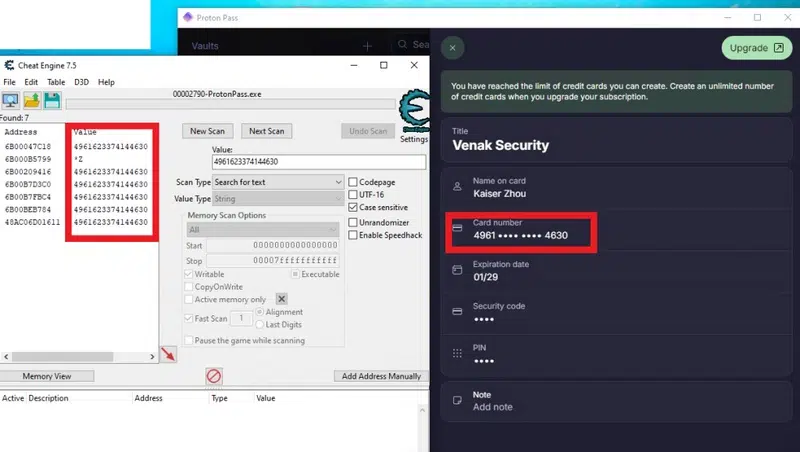Toggle the Codepage checkbox

tap(353, 182)
